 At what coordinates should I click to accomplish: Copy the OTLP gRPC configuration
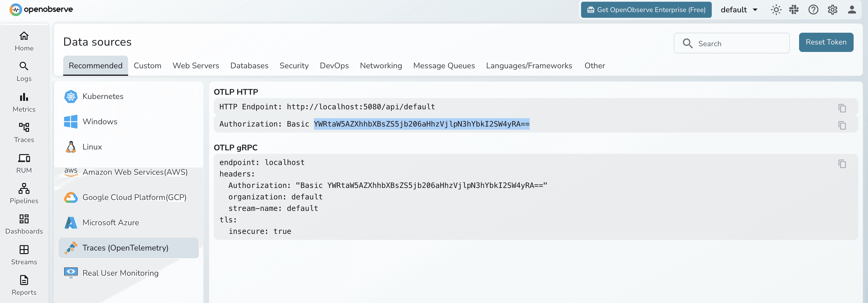(842, 164)
